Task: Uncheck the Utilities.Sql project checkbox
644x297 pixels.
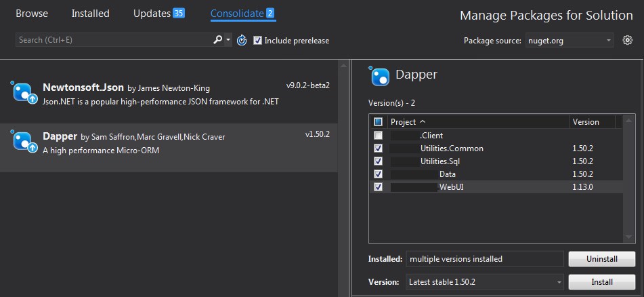Action: click(379, 161)
